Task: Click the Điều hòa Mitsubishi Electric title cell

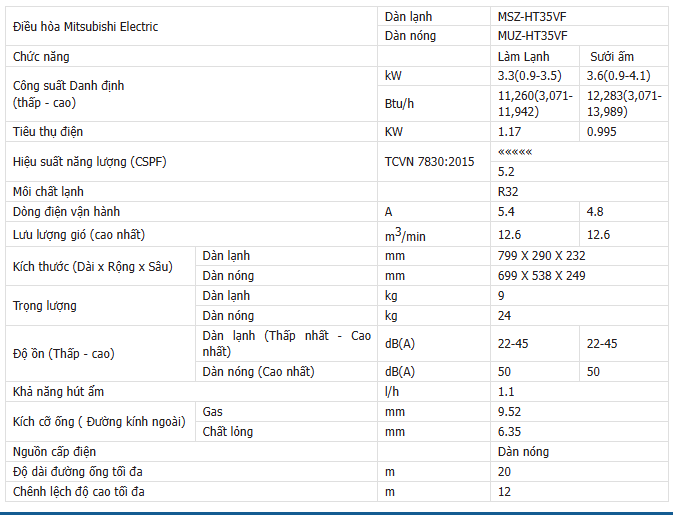Action: (x=191, y=26)
